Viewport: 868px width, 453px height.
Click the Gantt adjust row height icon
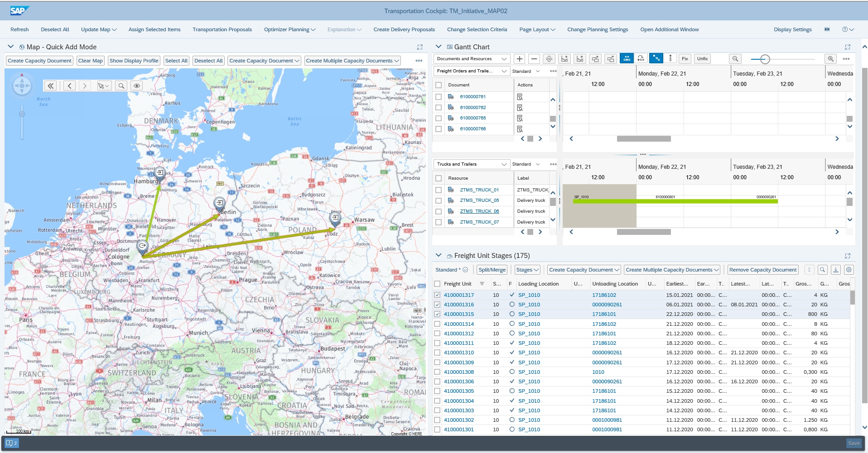tap(549, 59)
